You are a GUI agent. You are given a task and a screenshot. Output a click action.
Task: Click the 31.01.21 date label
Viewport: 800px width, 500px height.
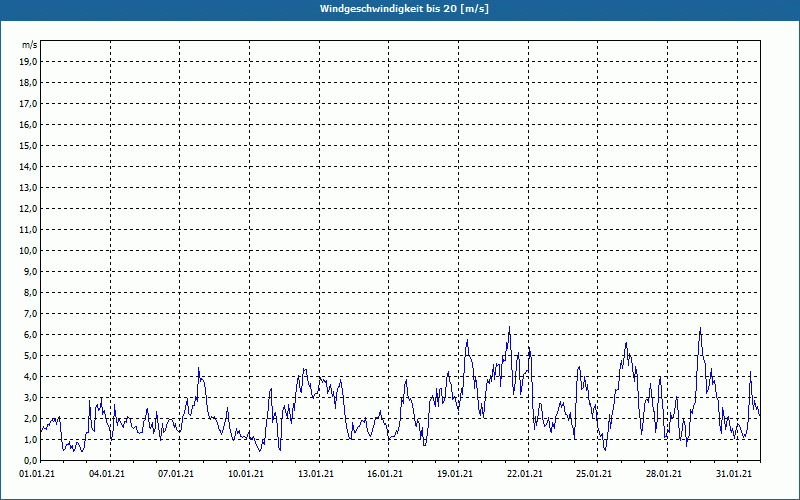coord(734,474)
